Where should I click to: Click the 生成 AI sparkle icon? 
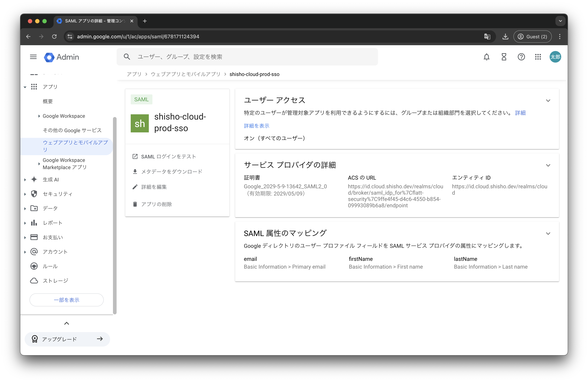(34, 180)
